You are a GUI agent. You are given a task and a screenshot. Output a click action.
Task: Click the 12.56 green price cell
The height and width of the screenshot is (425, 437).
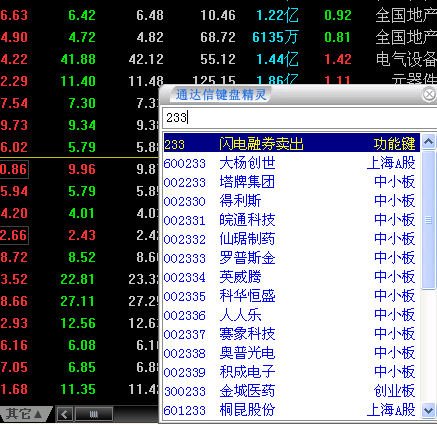[78, 323]
